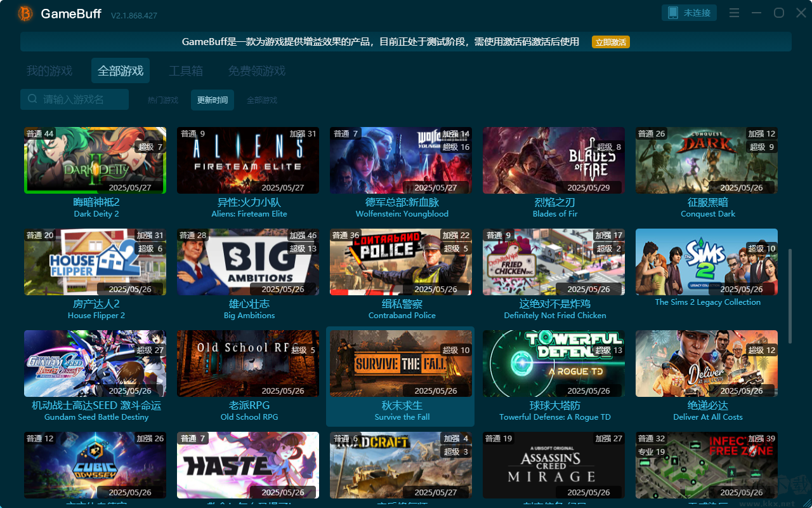Select the 更新时间 sort filter
The width and height of the screenshot is (812, 508).
[x=213, y=100]
